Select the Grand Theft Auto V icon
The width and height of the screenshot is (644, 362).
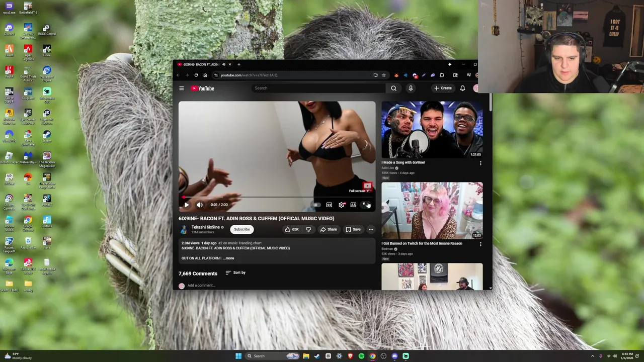pos(28,74)
